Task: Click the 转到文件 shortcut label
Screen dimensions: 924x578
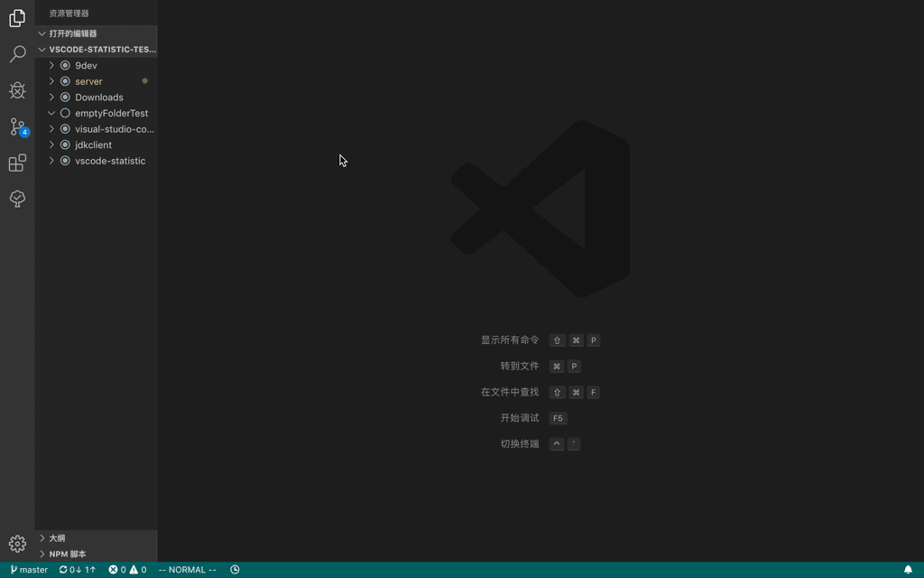Action: pyautogui.click(x=520, y=367)
